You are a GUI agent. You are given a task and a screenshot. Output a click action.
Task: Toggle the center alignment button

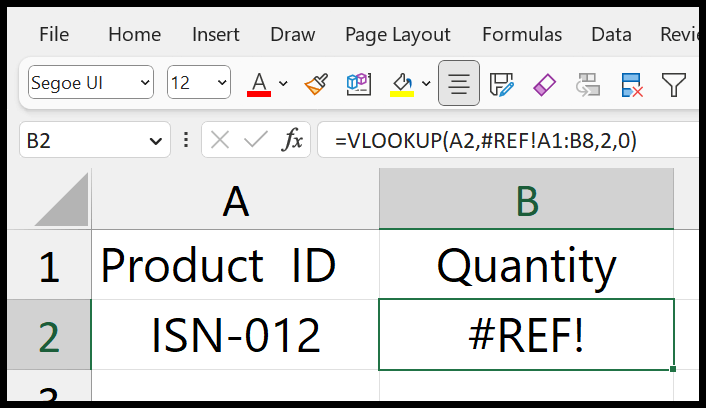pos(459,83)
